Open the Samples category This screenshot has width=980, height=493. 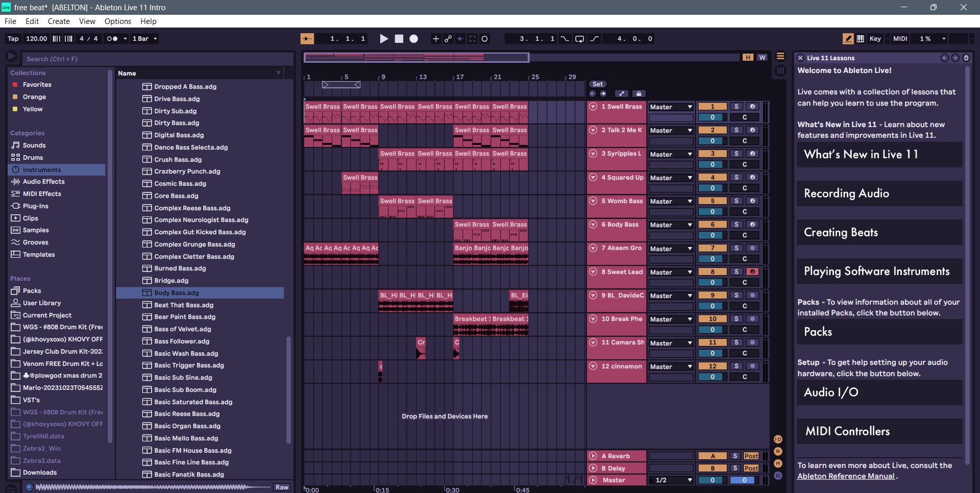pyautogui.click(x=36, y=230)
